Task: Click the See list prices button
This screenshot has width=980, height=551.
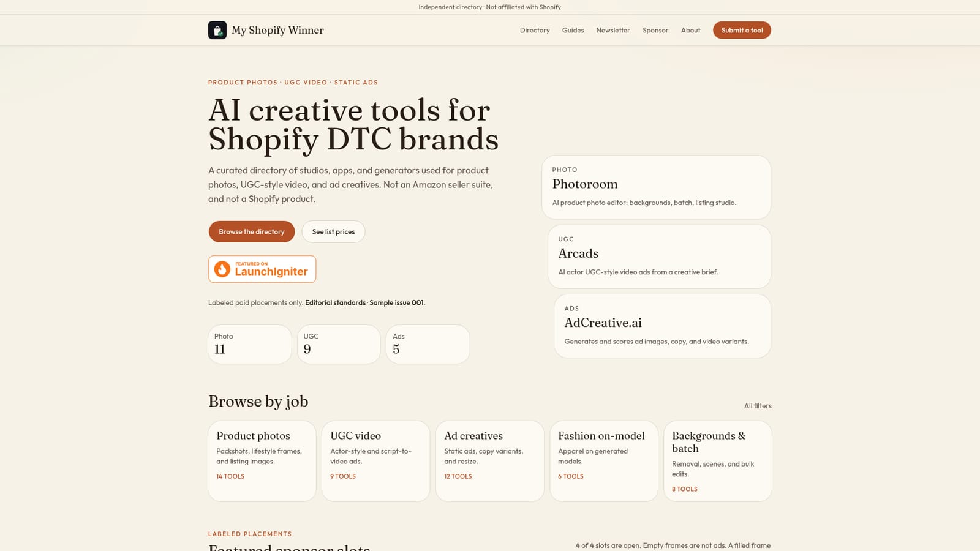Action: [333, 231]
